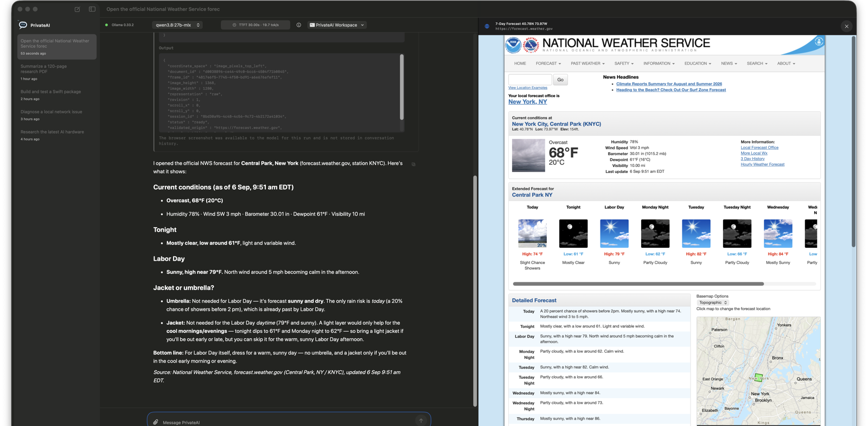
Task: Click the send arrow button
Action: 421,421
